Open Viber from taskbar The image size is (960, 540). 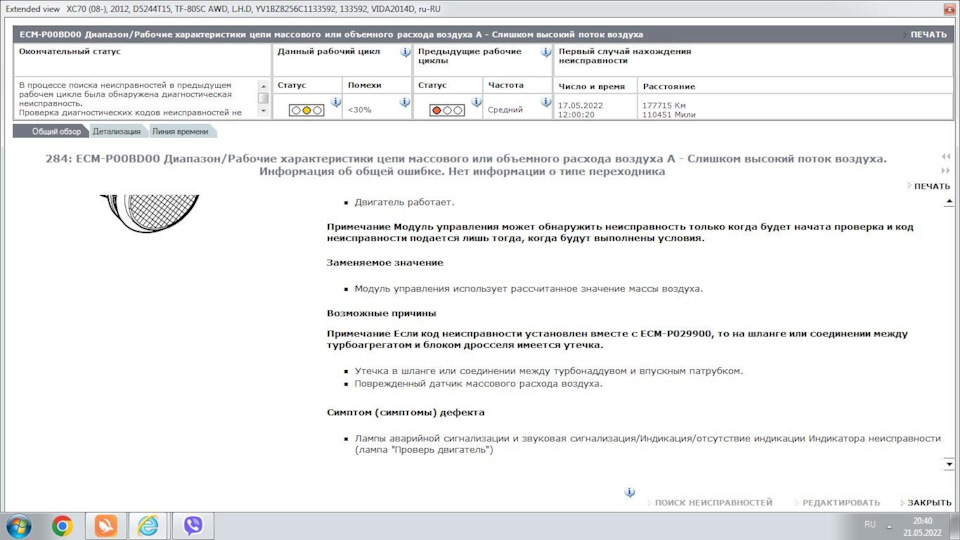click(193, 526)
